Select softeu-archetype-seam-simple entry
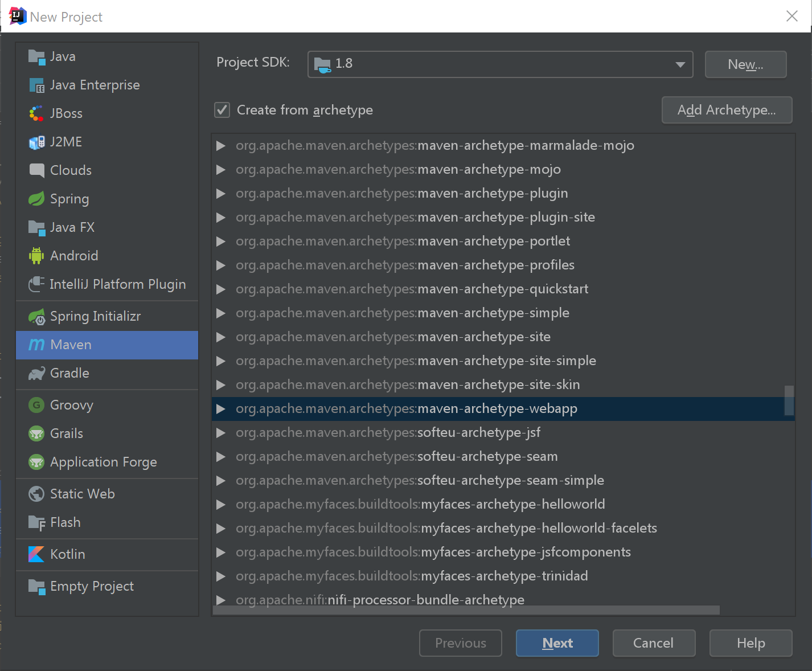Screen dimensions: 812x671 503,481
